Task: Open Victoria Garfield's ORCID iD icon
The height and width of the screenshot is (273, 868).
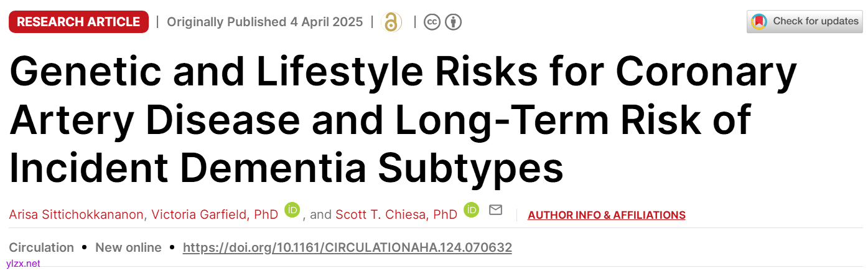Action: coord(292,211)
